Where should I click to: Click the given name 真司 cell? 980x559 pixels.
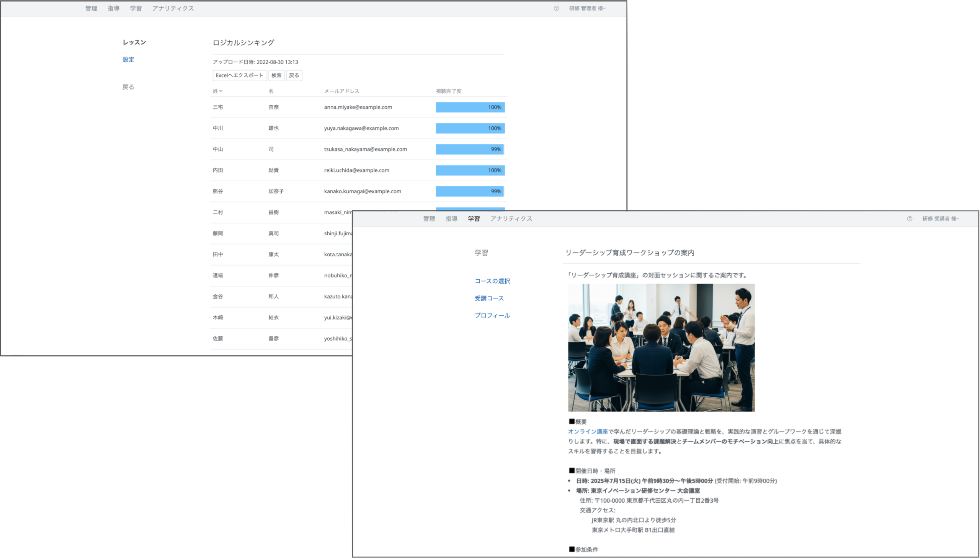[x=273, y=233]
